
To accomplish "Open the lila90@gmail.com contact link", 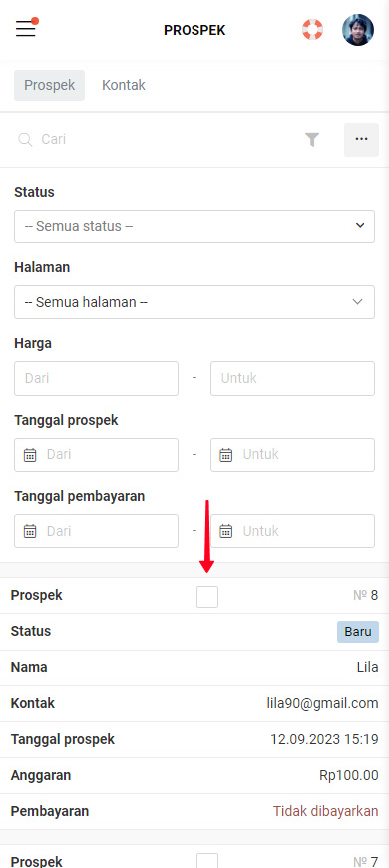I will click(322, 703).
